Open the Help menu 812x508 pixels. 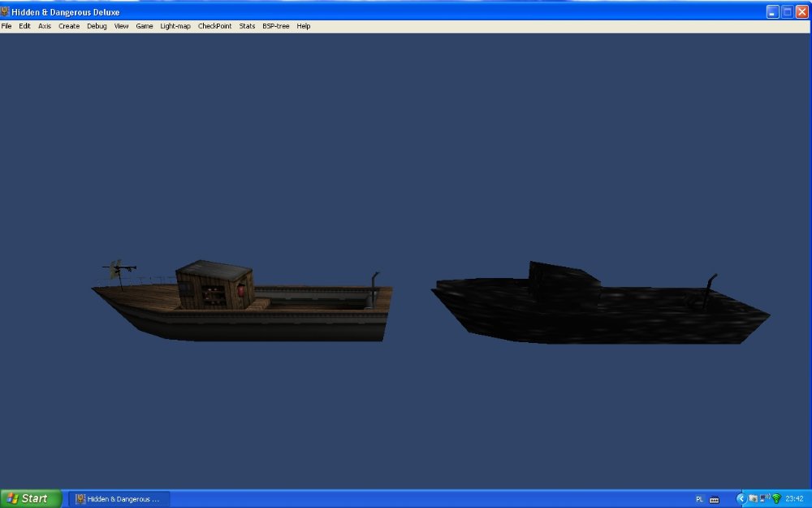tap(304, 26)
